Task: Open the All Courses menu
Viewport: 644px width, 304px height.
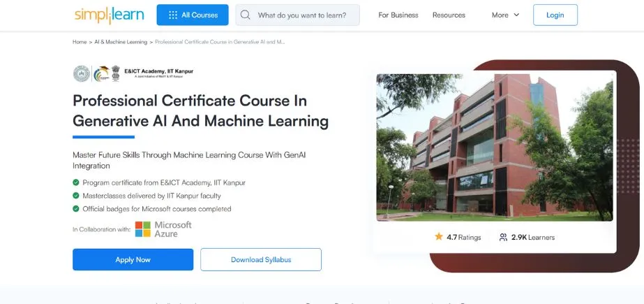Action: [192, 15]
